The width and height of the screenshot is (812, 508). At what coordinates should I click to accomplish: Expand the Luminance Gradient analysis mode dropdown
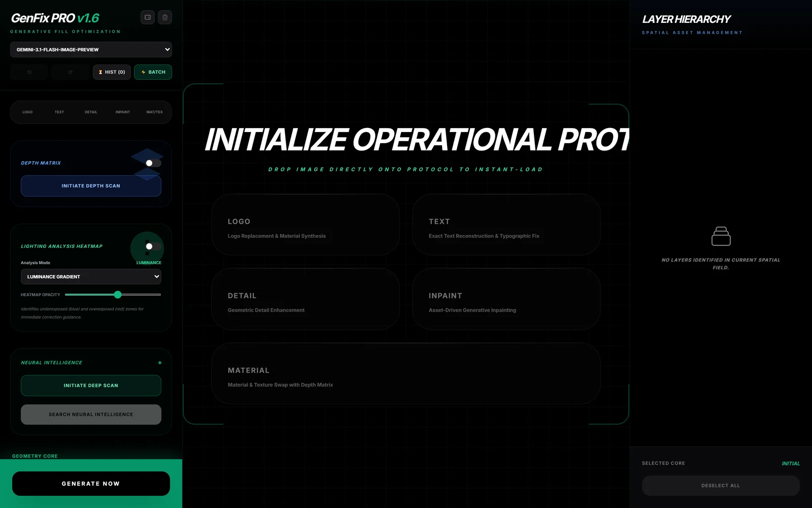coord(91,277)
